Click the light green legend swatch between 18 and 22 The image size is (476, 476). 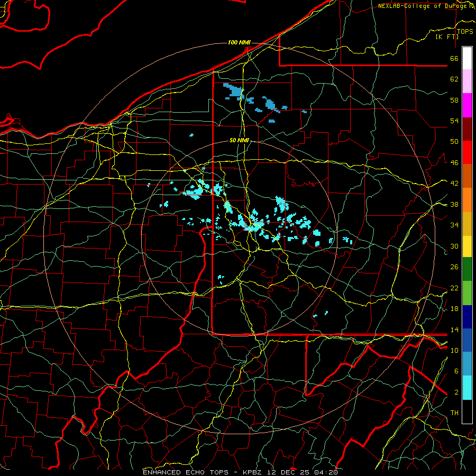467,293
